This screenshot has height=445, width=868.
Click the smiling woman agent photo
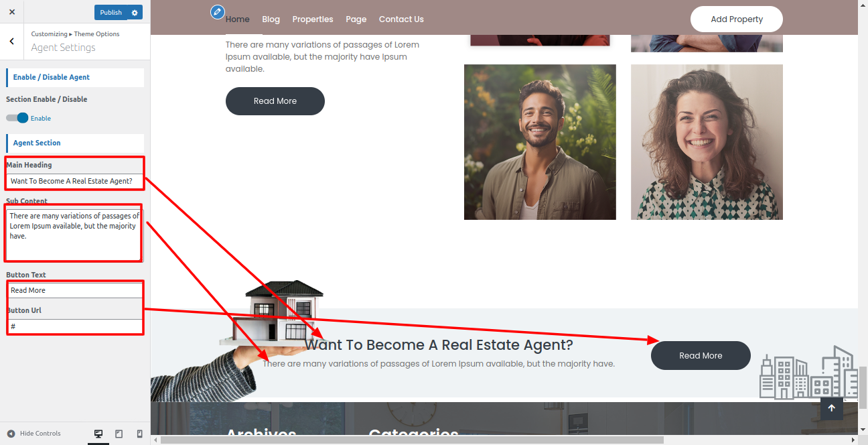click(x=707, y=142)
